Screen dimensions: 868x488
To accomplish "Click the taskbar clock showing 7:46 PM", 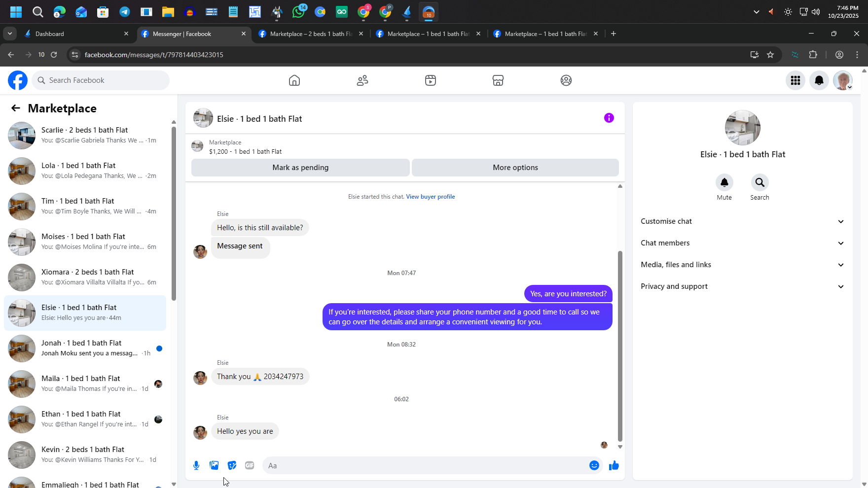I will pos(843,12).
